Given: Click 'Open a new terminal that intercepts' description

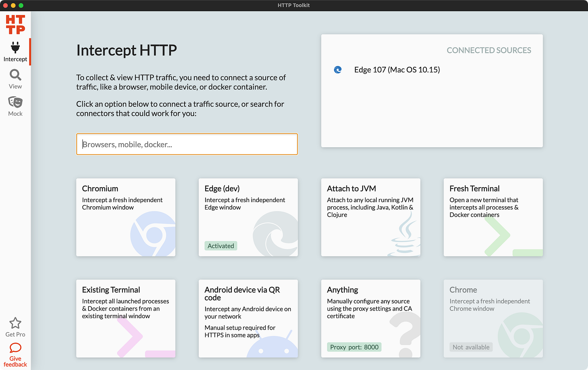Looking at the screenshot, I should pos(484,207).
